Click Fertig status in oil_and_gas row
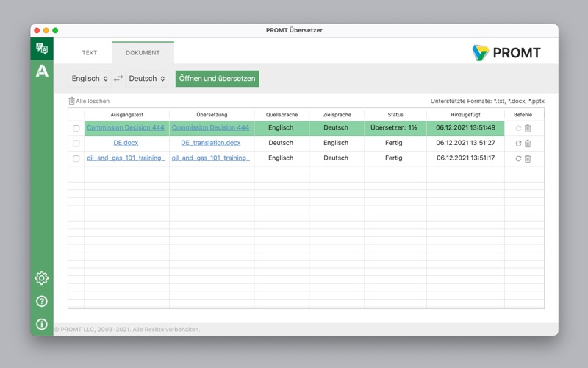588x368 pixels. [394, 158]
